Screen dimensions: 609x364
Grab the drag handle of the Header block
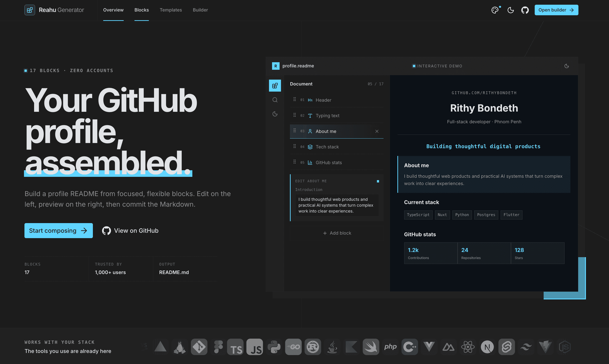tap(295, 99)
